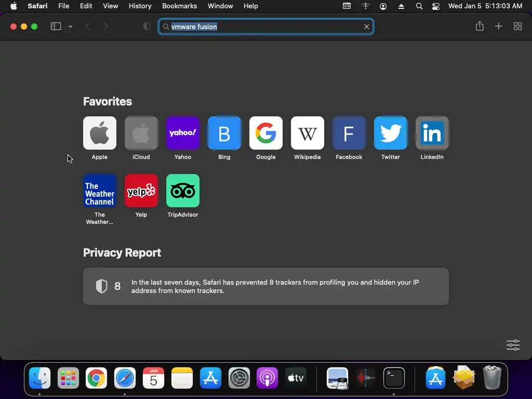This screenshot has height=399, width=532.
Task: Open the Window menu
Action: point(220,6)
